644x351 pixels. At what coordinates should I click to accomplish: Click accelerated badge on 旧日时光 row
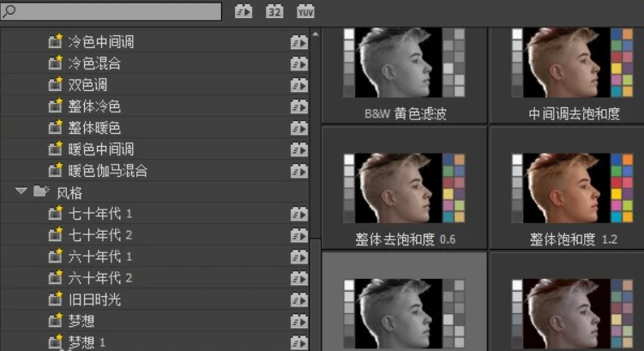click(x=299, y=300)
